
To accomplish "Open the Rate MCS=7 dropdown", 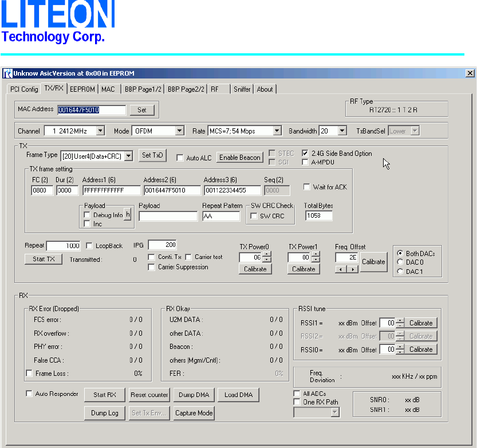I will click(277, 131).
